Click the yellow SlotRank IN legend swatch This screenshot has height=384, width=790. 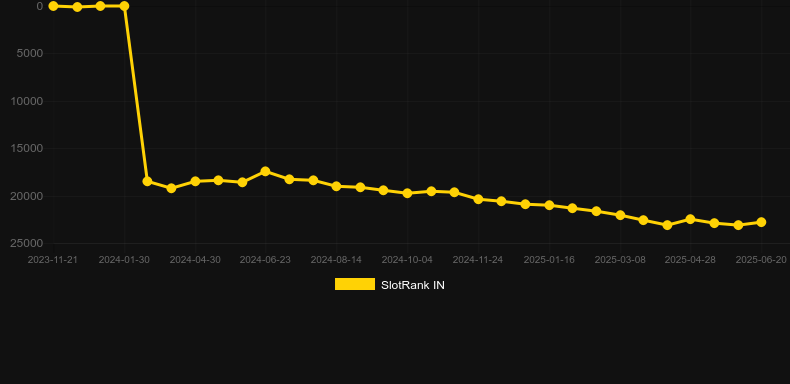355,284
